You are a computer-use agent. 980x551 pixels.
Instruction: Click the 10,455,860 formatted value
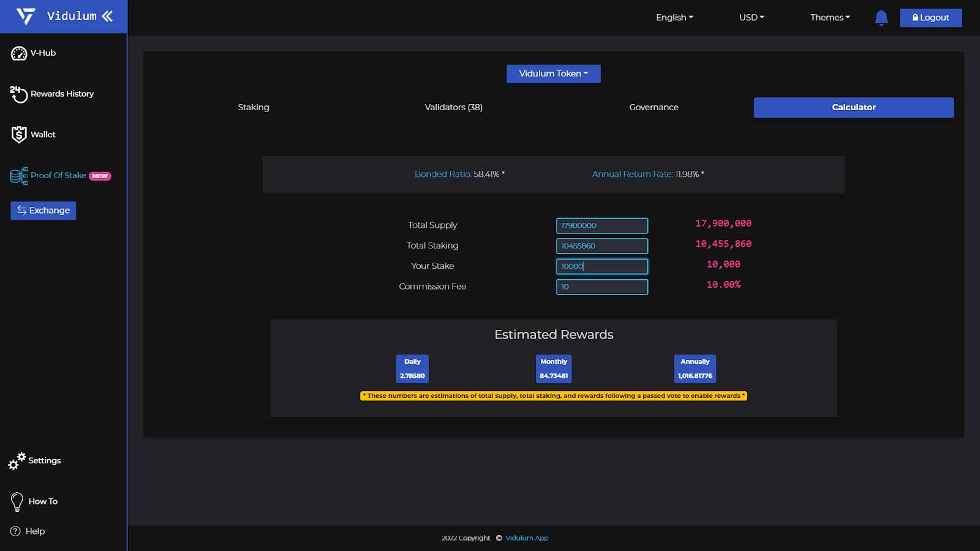point(723,244)
